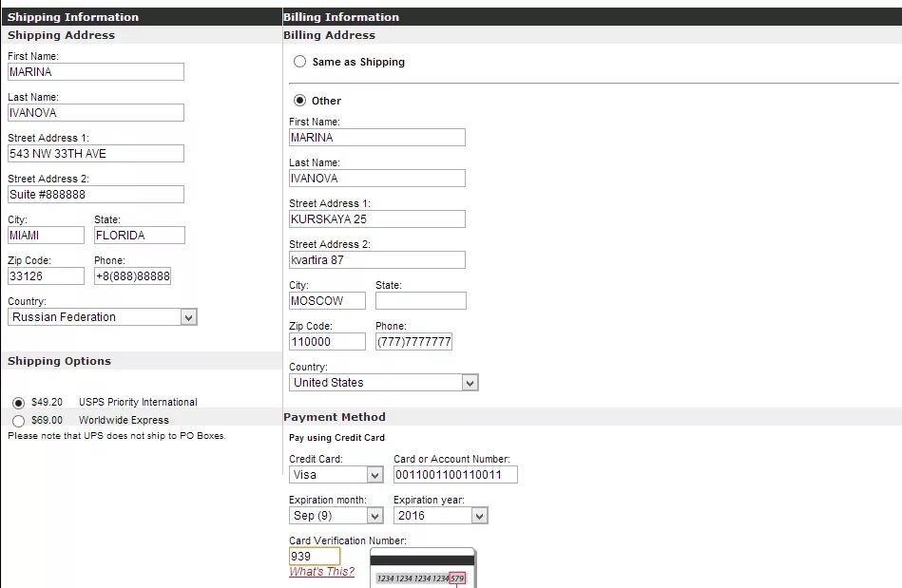Choose USPS Priority International shipping for $49.20

18,403
